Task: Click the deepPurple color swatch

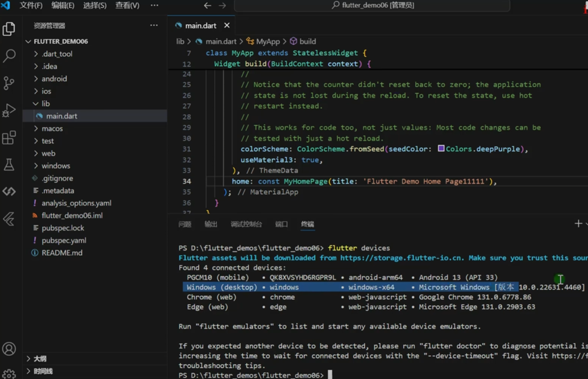Action: tap(441, 148)
